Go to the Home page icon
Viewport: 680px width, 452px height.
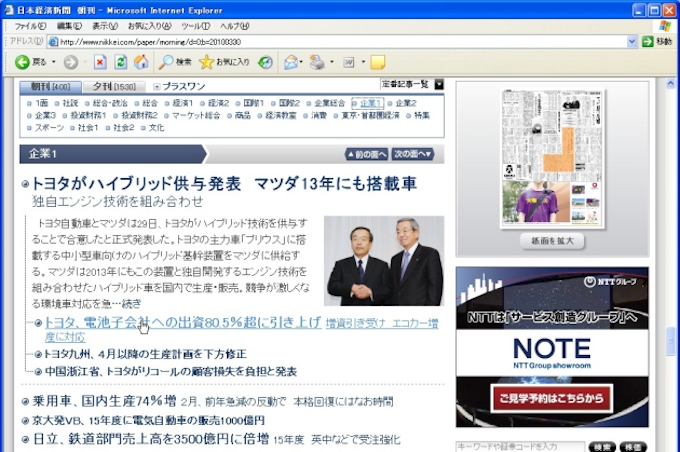coord(141,62)
